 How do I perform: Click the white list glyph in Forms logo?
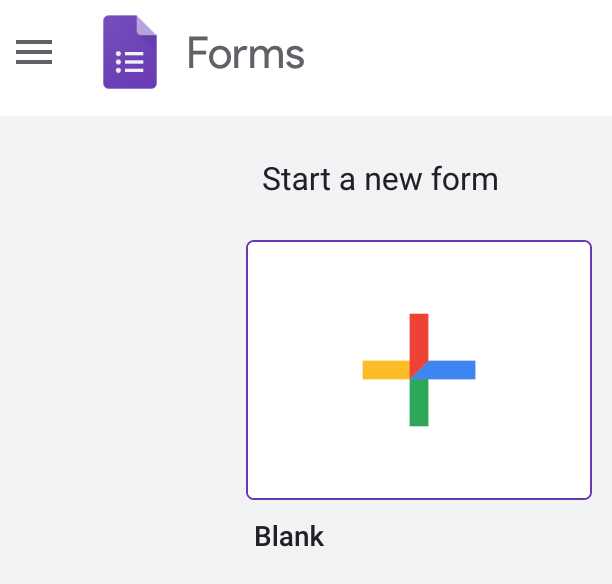130,62
